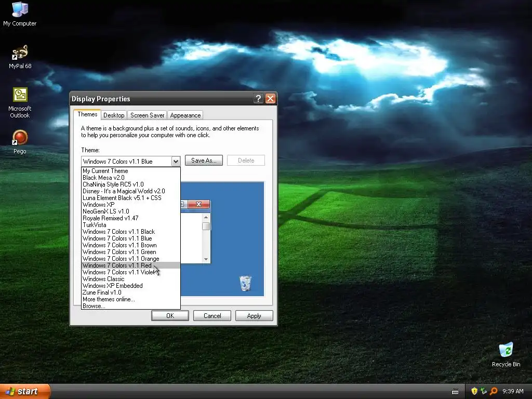Click the Browse... entry in theme list
The height and width of the screenshot is (399, 532).
(x=131, y=306)
